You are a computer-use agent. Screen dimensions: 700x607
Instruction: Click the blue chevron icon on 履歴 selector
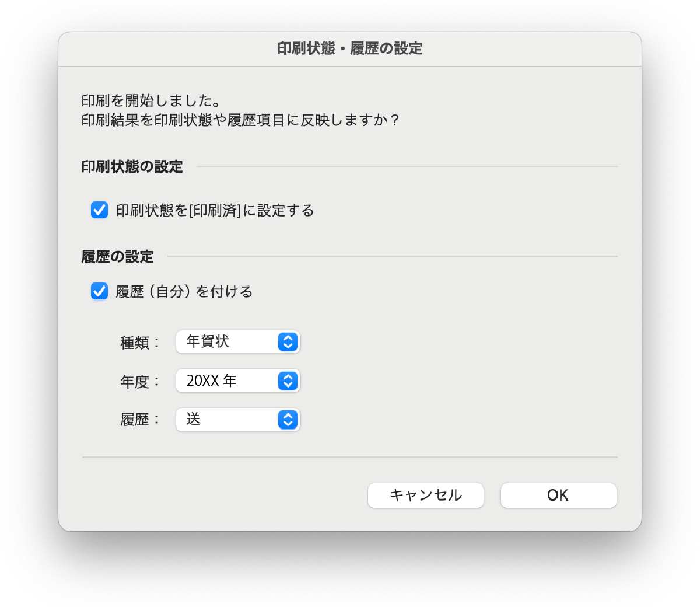pyautogui.click(x=288, y=419)
